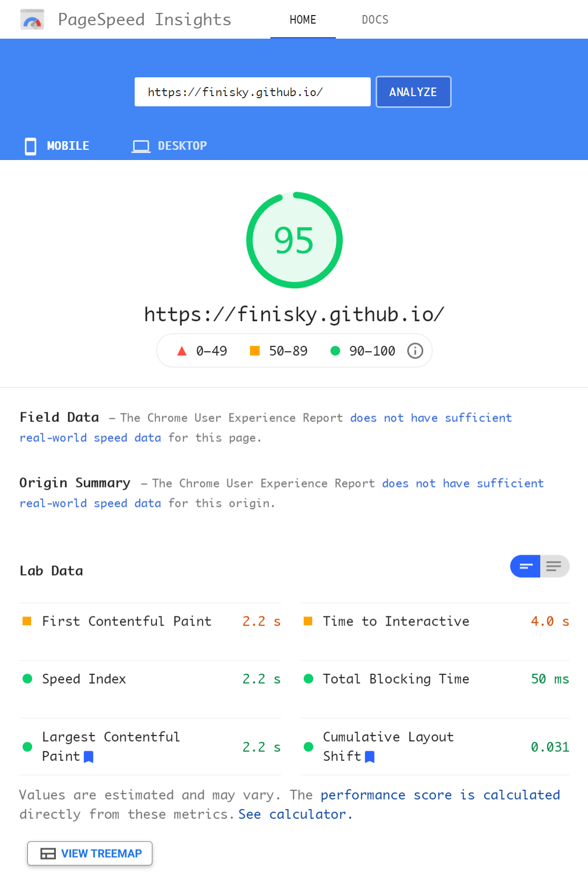Click the desktop laptop icon
The height and width of the screenshot is (872, 588).
(141, 146)
